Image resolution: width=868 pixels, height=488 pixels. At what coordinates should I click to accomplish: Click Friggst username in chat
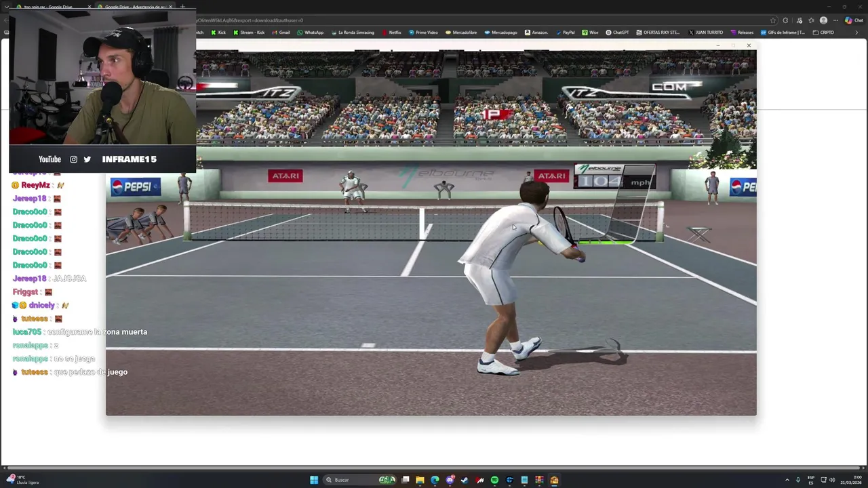point(25,292)
